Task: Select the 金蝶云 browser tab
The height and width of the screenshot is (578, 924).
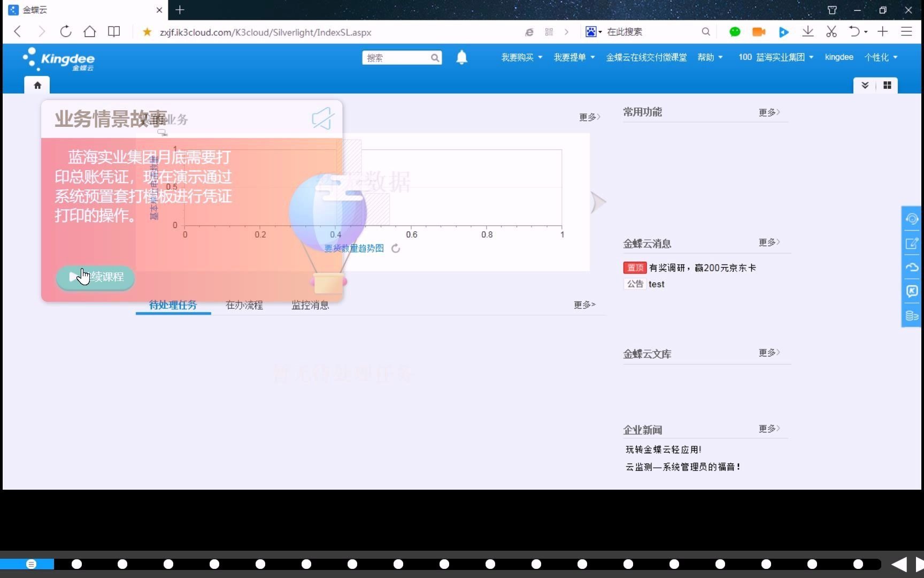Action: coord(86,10)
